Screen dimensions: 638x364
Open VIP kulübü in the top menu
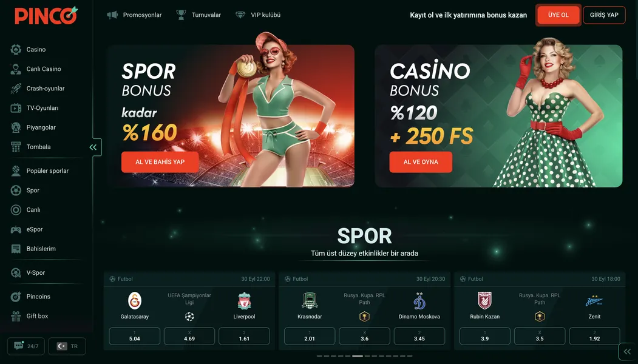pos(258,15)
